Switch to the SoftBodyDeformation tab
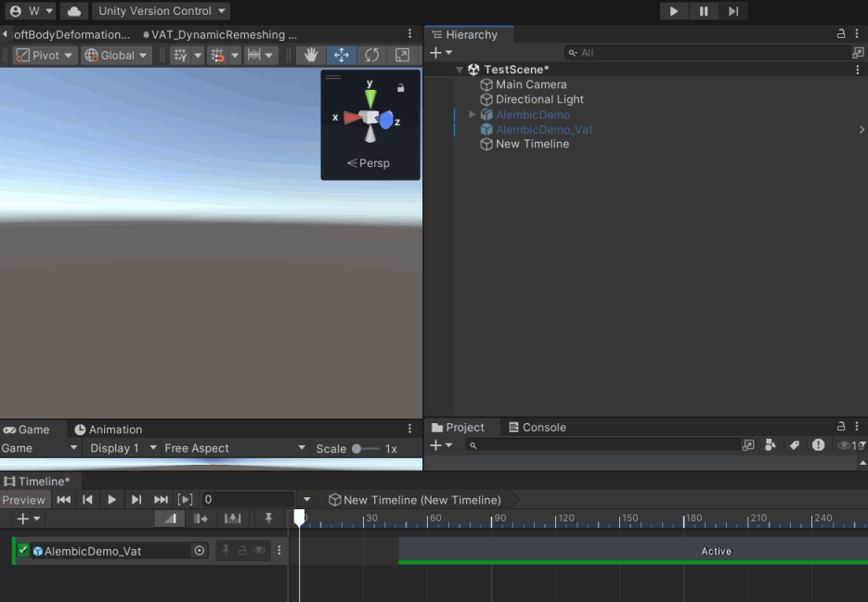Screen dimensions: 868x602 [x=71, y=35]
